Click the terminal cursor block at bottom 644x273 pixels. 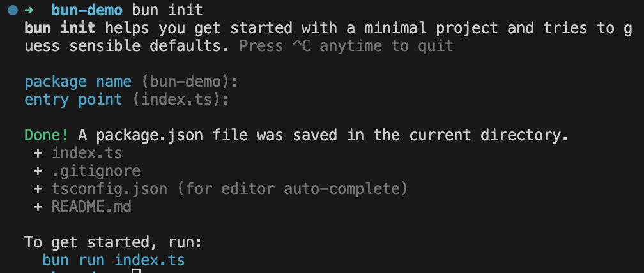135,270
